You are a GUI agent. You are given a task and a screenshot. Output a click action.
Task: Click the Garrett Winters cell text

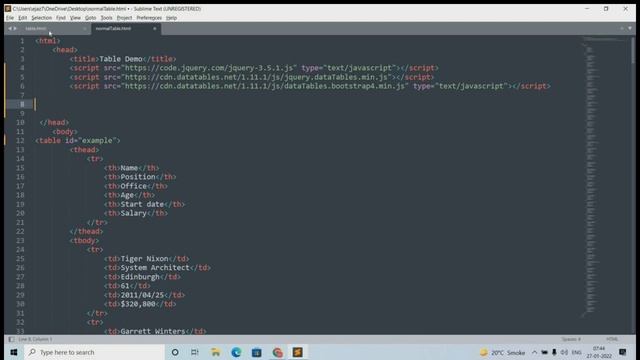click(153, 331)
